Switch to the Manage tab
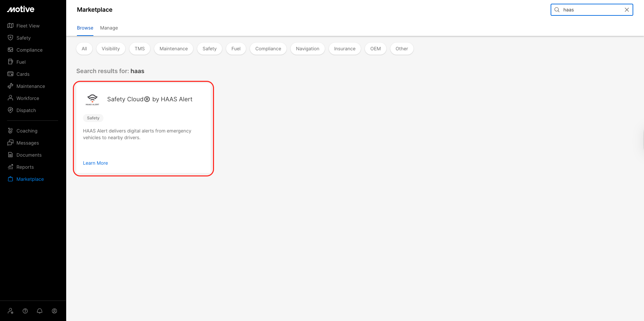 click(109, 28)
